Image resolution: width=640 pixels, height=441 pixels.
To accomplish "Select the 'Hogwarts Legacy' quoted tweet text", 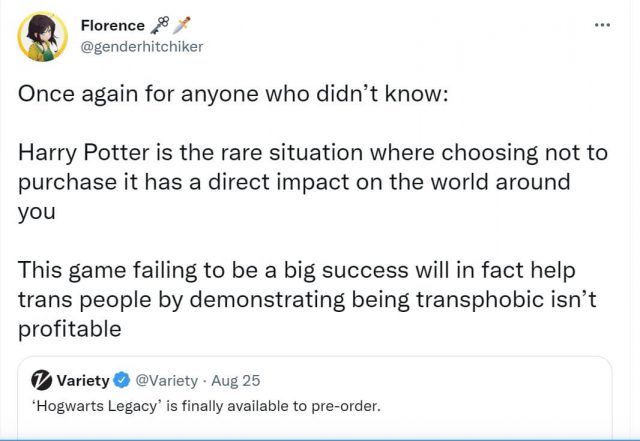I will 203,408.
